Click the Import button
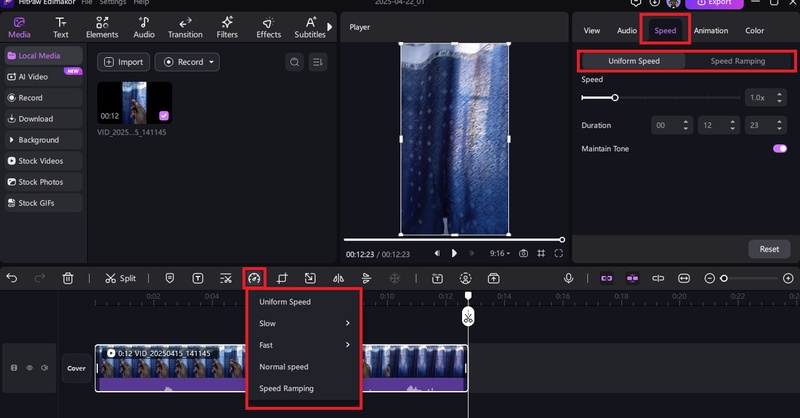Image resolution: width=800 pixels, height=418 pixels. 123,62
